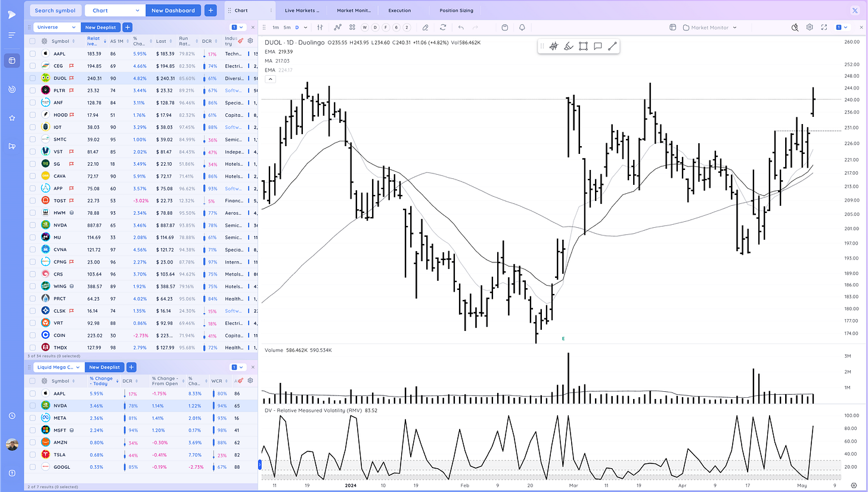Switch to the Position Sizing tab
The height and width of the screenshot is (492, 868).
pyautogui.click(x=457, y=11)
